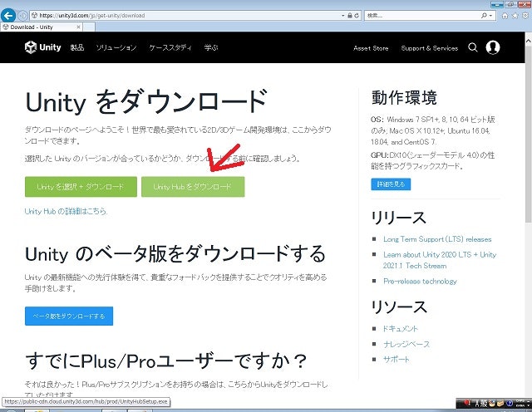The height and width of the screenshot is (412, 532).
Task: Click the Unity favicon on Download tab
Action: tap(6, 27)
